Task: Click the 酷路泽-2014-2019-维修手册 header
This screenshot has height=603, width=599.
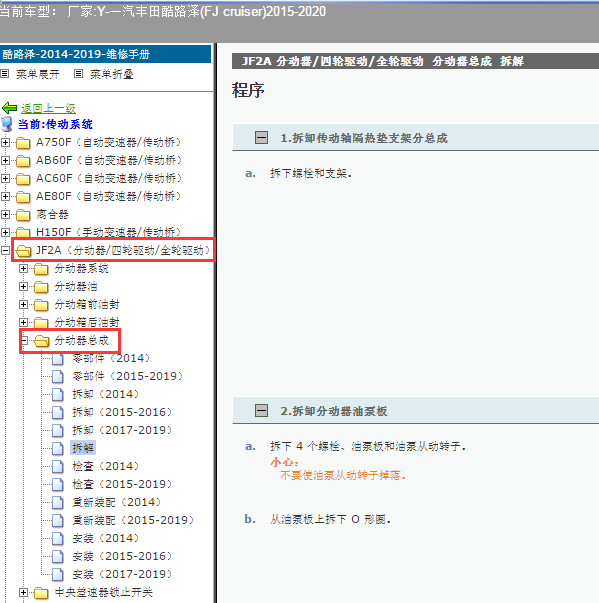Action: point(105,54)
